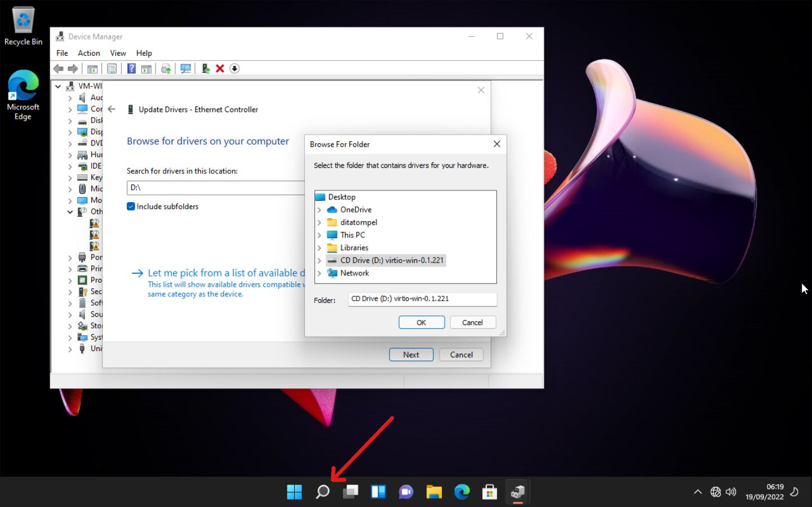Screen dimensions: 812x507
Task: Open the Chat (Teams) taskbar icon
Action: pos(406,492)
